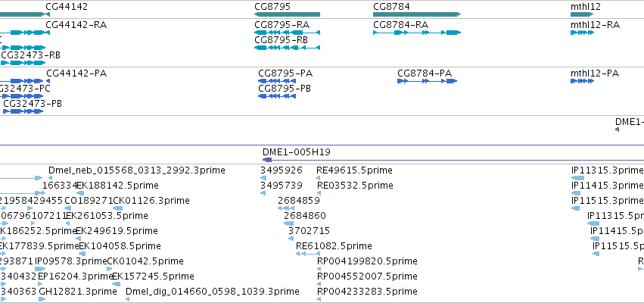Open the CG8784-PA protein label
The image size is (644, 303).
[x=425, y=73]
